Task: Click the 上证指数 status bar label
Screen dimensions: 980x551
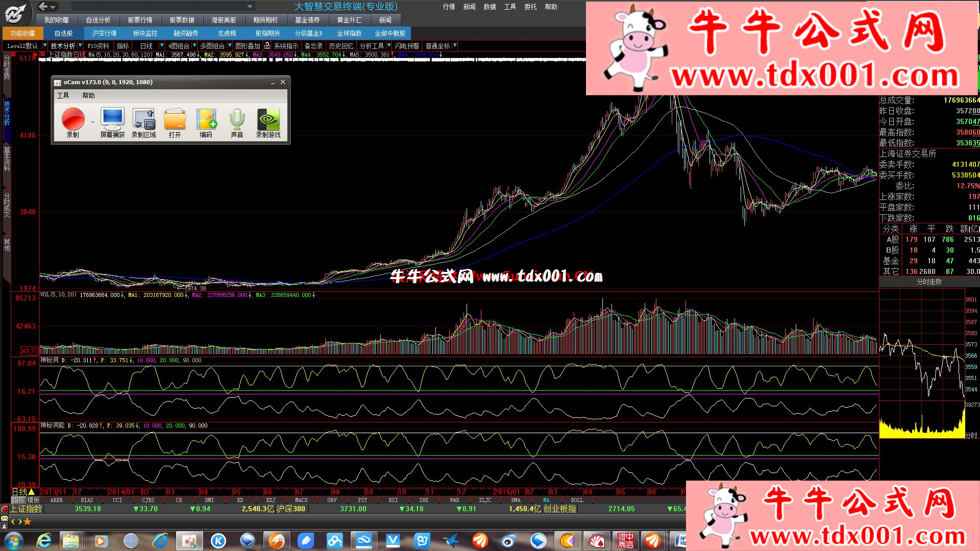Action: pos(27,509)
